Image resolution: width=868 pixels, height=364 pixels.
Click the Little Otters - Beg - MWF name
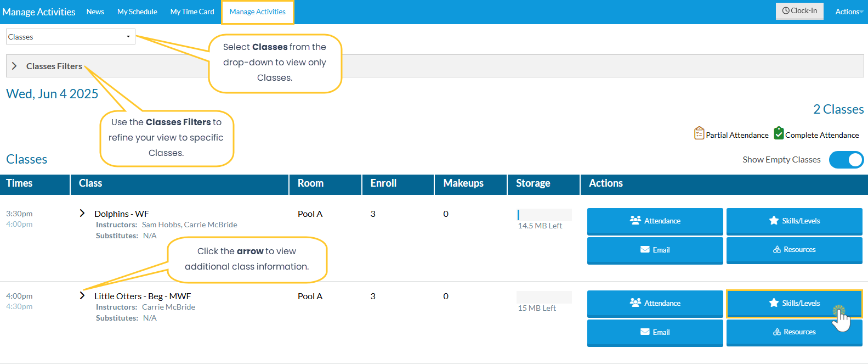pyautogui.click(x=143, y=296)
